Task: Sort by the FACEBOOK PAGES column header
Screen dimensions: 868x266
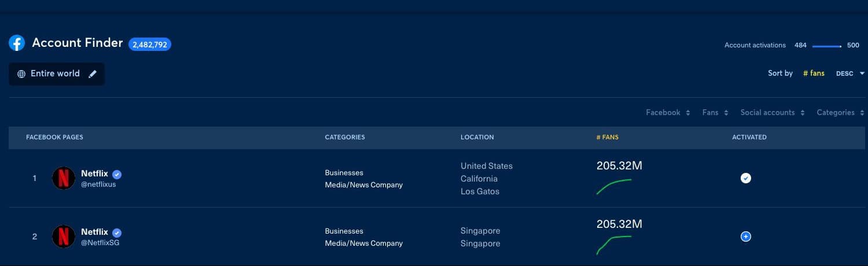Action: [x=54, y=137]
